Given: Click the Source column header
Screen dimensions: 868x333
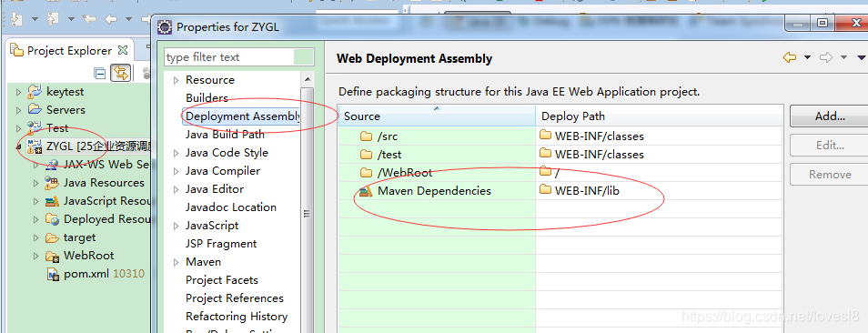Looking at the screenshot, I should (x=437, y=116).
